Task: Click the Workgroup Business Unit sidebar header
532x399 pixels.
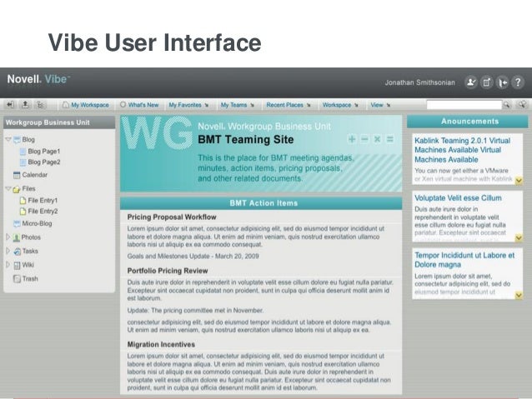Action: pyautogui.click(x=59, y=122)
